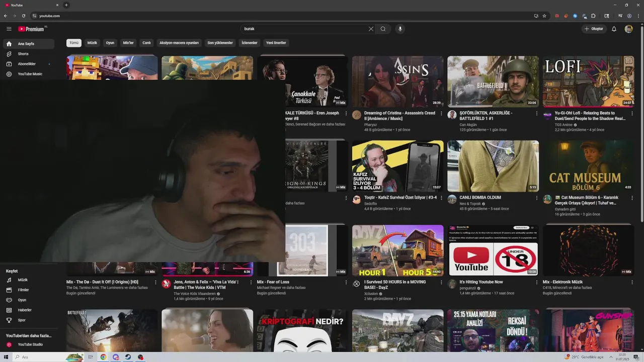Open Task View on the taskbar

pos(91,357)
